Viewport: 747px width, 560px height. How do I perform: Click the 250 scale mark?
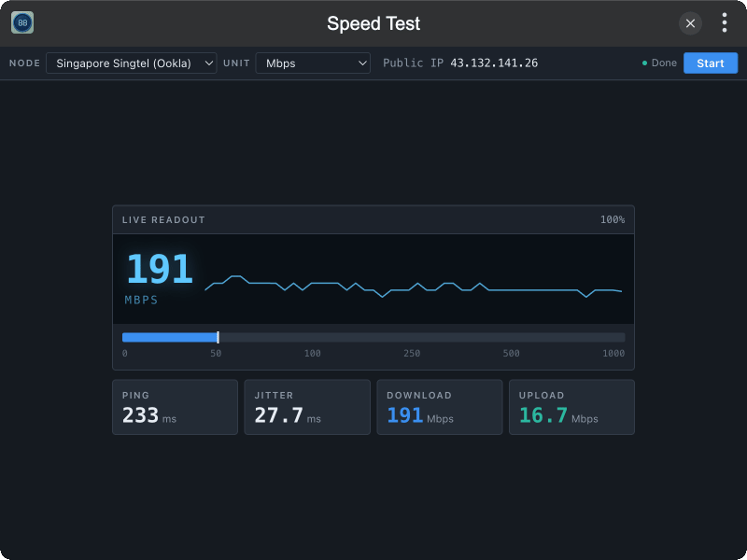412,354
